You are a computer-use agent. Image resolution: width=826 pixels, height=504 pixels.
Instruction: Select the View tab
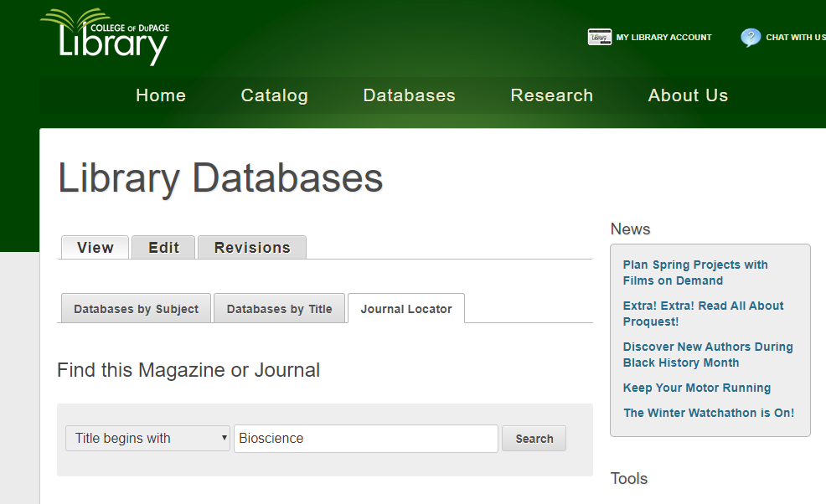(95, 248)
